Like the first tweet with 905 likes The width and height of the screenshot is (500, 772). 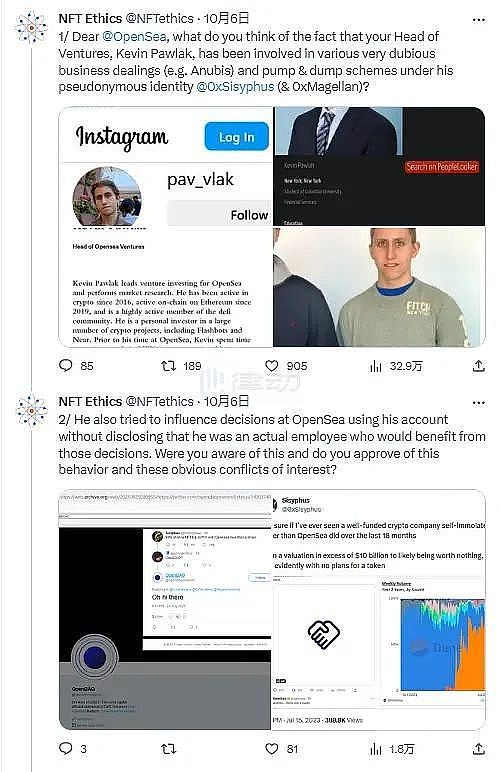272,365
